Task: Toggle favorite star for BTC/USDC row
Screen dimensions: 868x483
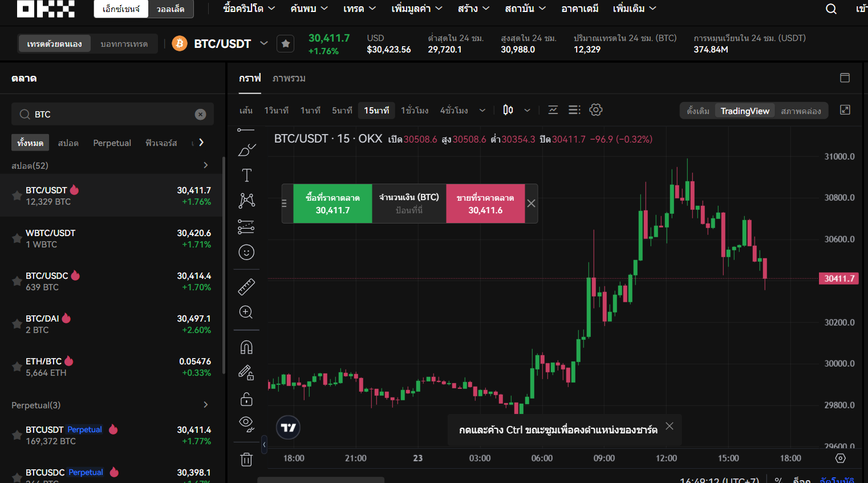Action: pos(17,281)
